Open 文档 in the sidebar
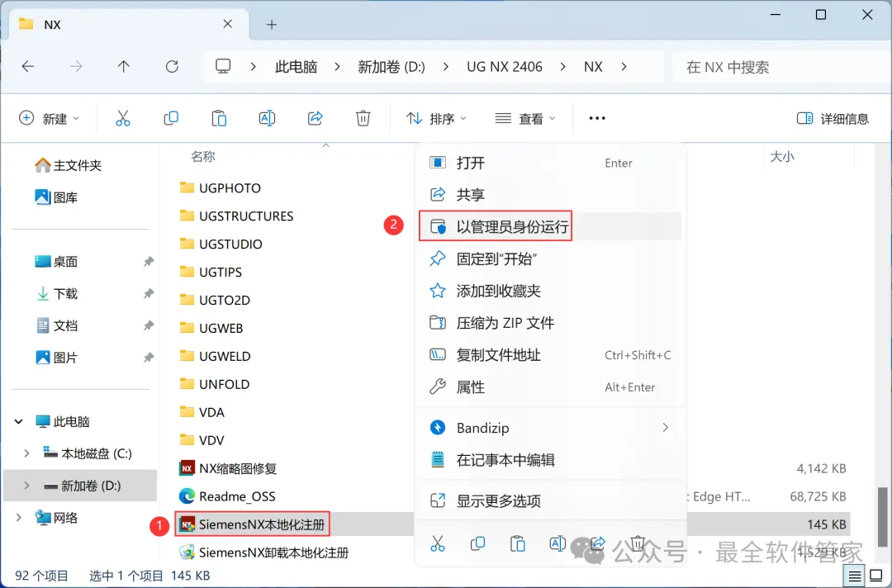The image size is (892, 588). point(56,325)
